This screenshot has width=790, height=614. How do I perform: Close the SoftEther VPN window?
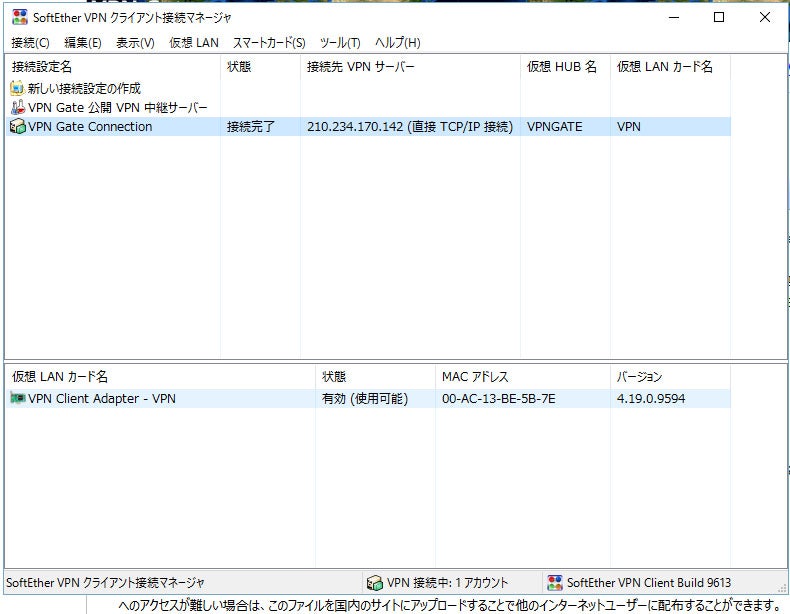pyautogui.click(x=764, y=17)
